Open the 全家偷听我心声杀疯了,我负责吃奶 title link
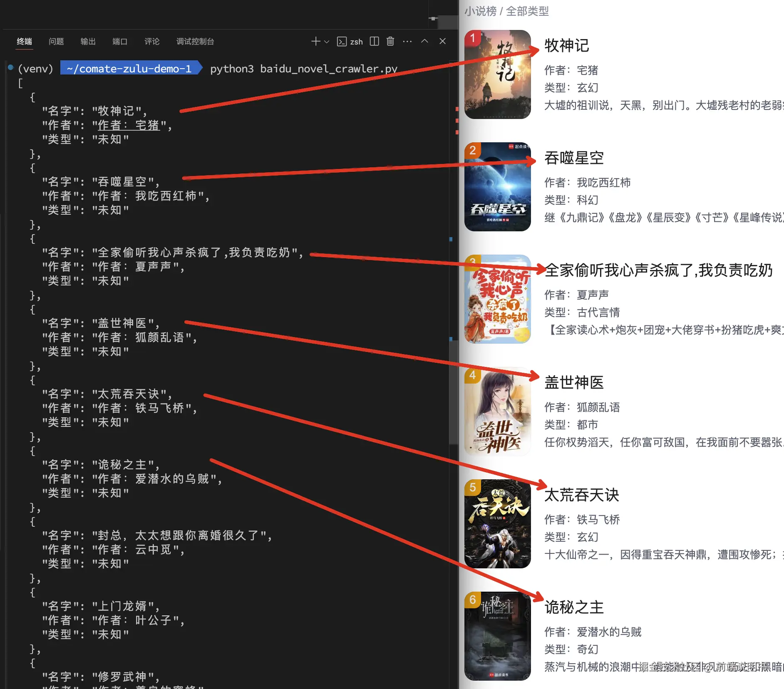 (x=659, y=270)
